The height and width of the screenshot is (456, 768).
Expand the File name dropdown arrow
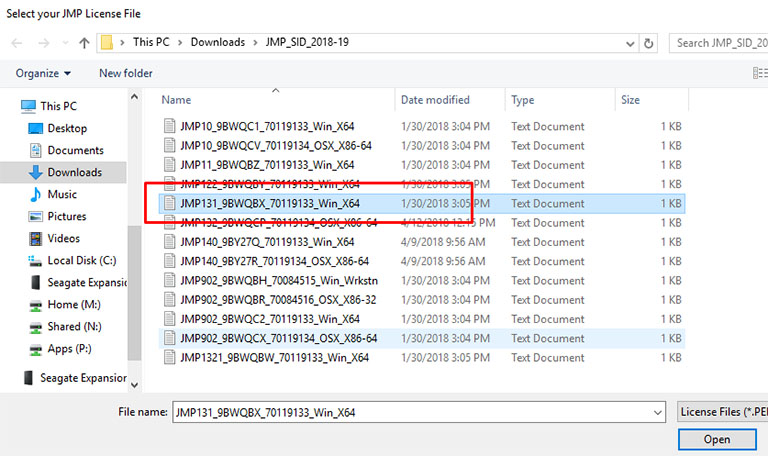point(658,412)
